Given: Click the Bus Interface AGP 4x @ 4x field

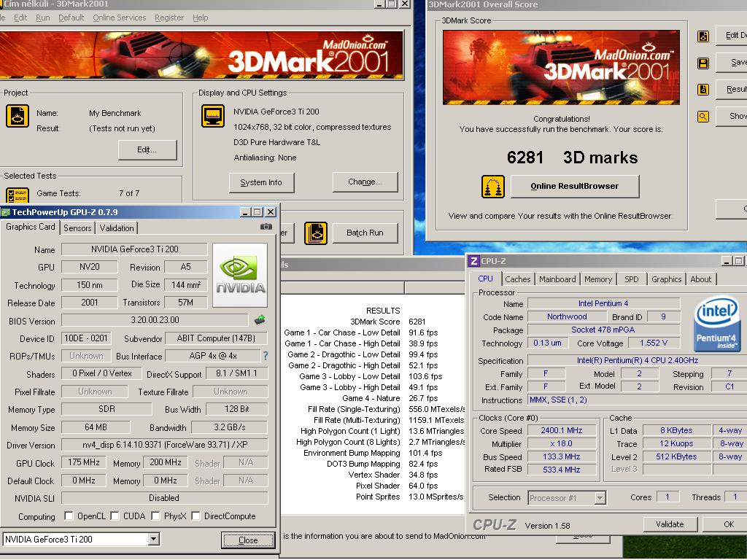Looking at the screenshot, I should [x=212, y=356].
